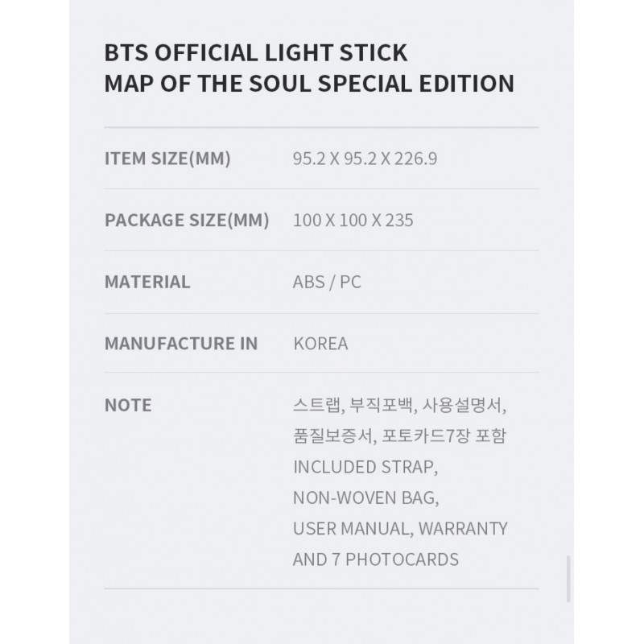Image resolution: width=644 pixels, height=644 pixels.
Task: Click the MAP OF THE SOUL SPECIAL EDITION heading
Action: tap(309, 84)
